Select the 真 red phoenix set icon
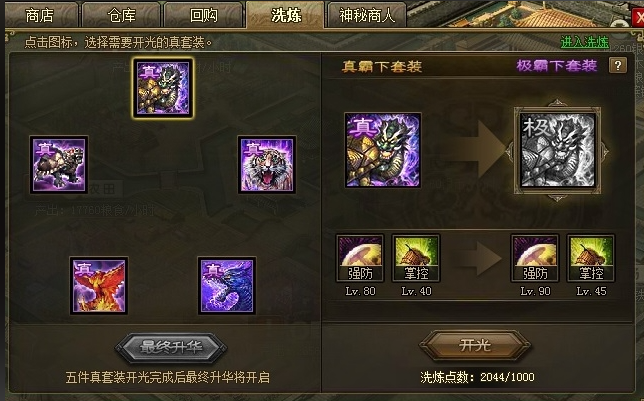The height and width of the screenshot is (401, 644). [99, 286]
